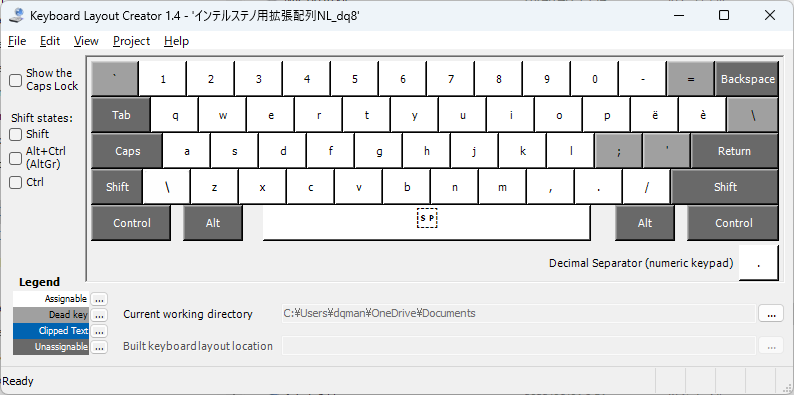Screen dimensions: 794x395
Task: Select the p key
Action: (607, 115)
